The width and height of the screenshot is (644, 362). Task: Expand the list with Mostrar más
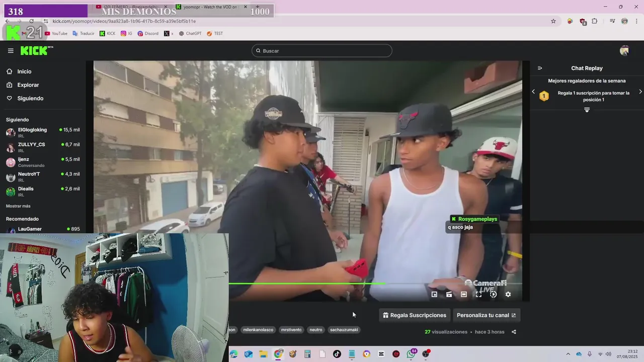[x=18, y=206]
